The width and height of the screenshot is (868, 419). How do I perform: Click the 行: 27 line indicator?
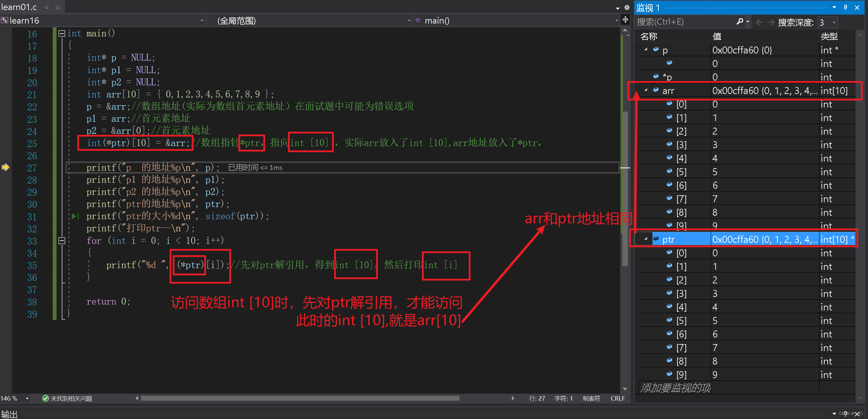(537, 399)
